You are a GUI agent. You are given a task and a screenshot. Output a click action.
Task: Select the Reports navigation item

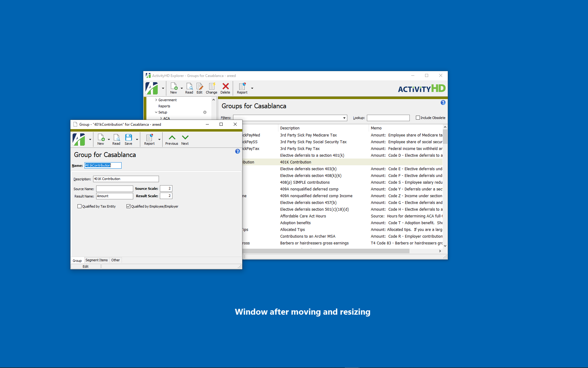click(164, 106)
